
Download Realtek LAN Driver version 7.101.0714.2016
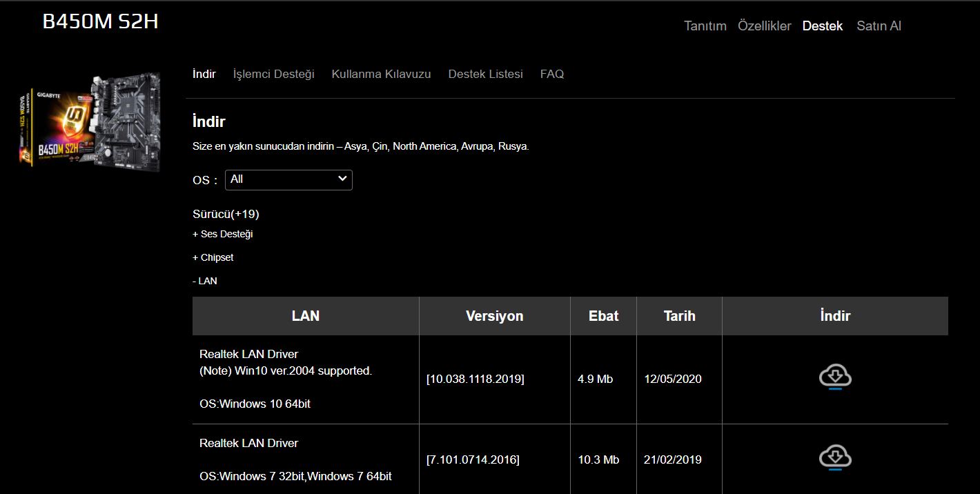tap(835, 458)
